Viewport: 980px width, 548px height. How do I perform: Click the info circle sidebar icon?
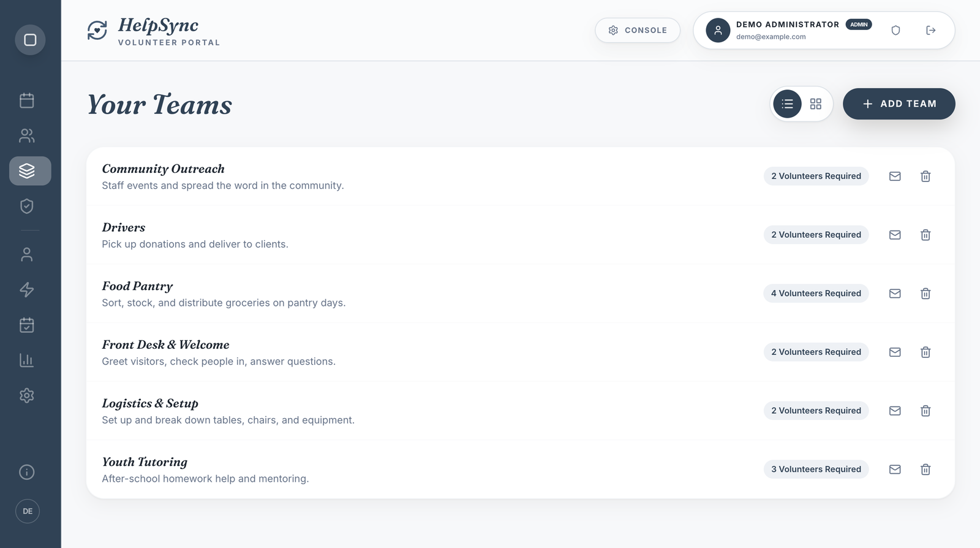pos(27,472)
